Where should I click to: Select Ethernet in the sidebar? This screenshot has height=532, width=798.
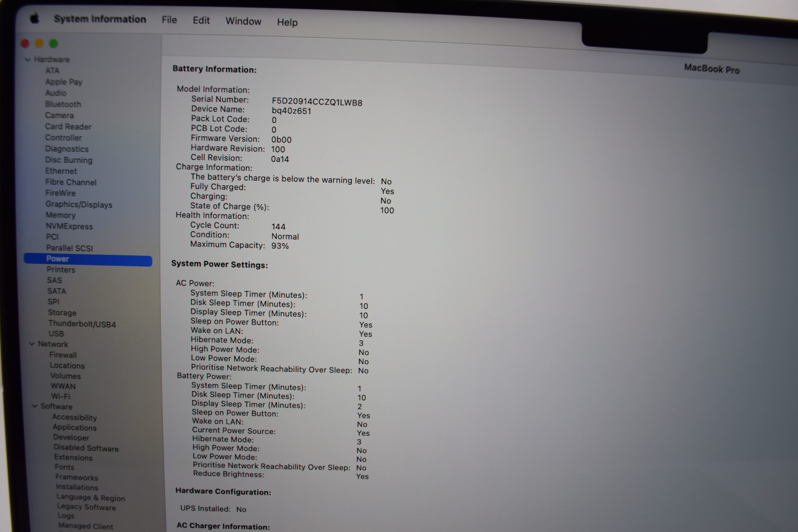pyautogui.click(x=61, y=171)
